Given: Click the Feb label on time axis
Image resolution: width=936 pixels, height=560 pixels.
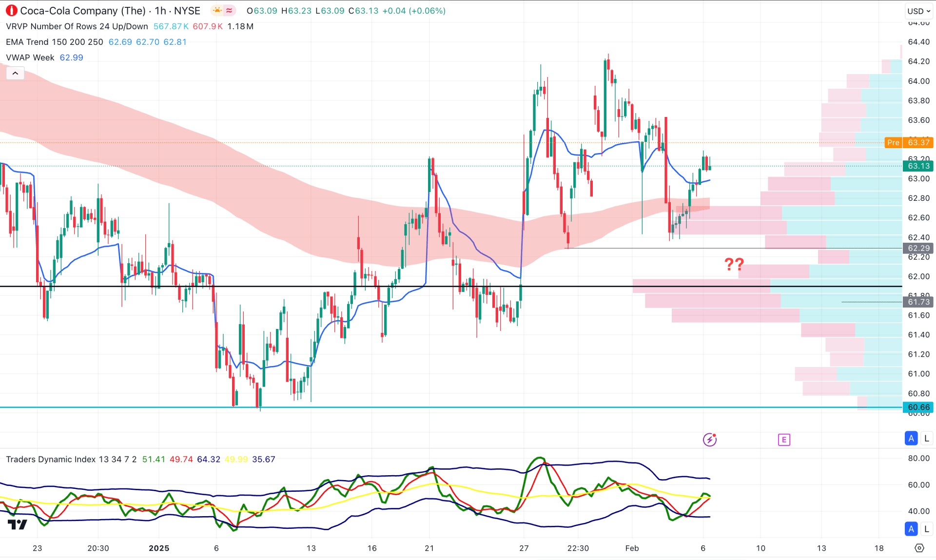Looking at the screenshot, I should (632, 548).
